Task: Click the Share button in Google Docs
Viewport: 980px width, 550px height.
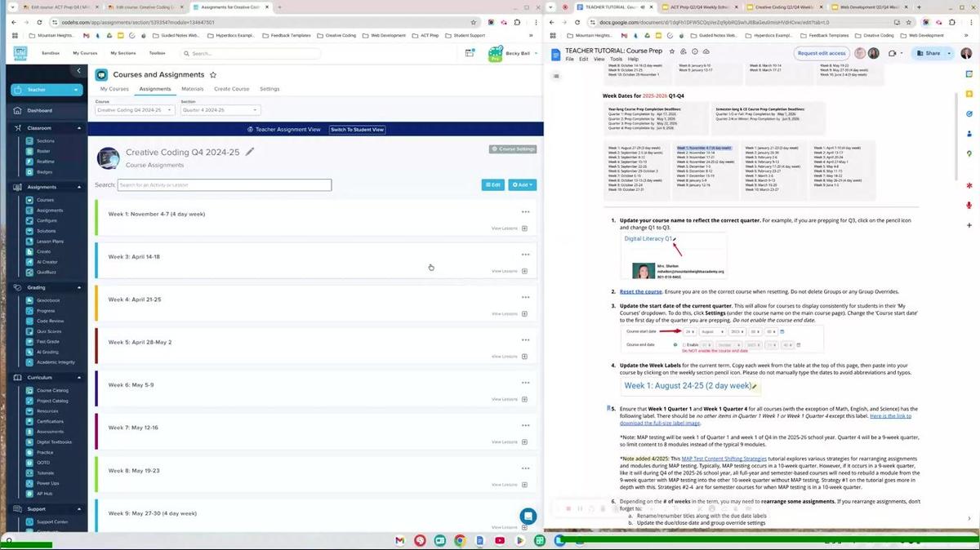Action: [x=928, y=53]
